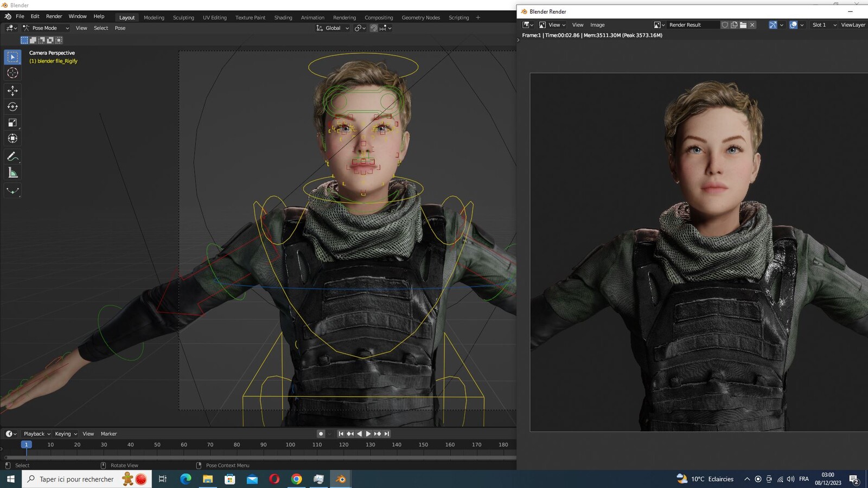868x488 pixels.
Task: Open the Render menu
Action: (x=54, y=16)
